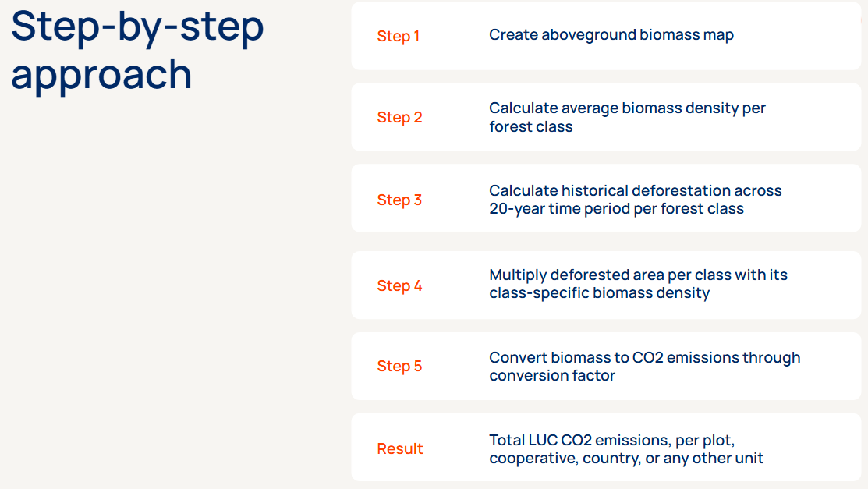Click 'Convert biomass to CO2 emissions through' line
Viewport: 868px width, 489px height.
click(644, 357)
